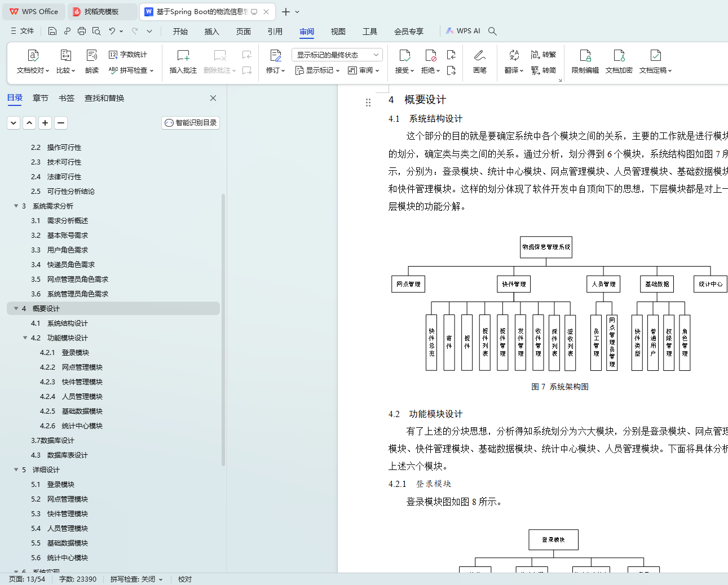
Task: Click the minus button in outline toolbar
Action: (x=61, y=123)
